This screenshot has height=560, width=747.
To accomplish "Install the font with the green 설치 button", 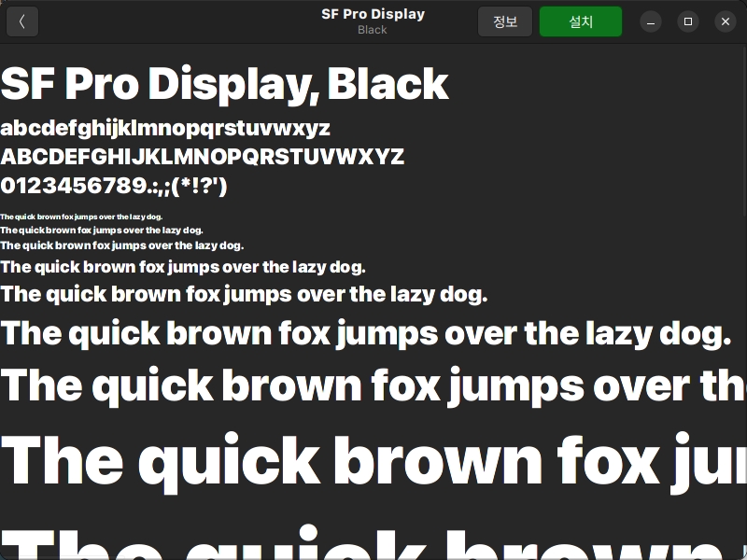I will click(x=581, y=21).
